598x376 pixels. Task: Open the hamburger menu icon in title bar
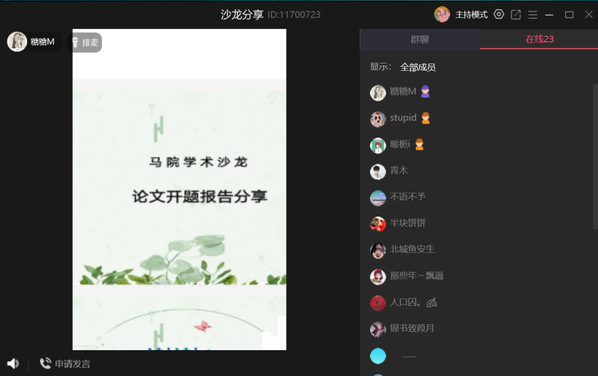coord(533,15)
